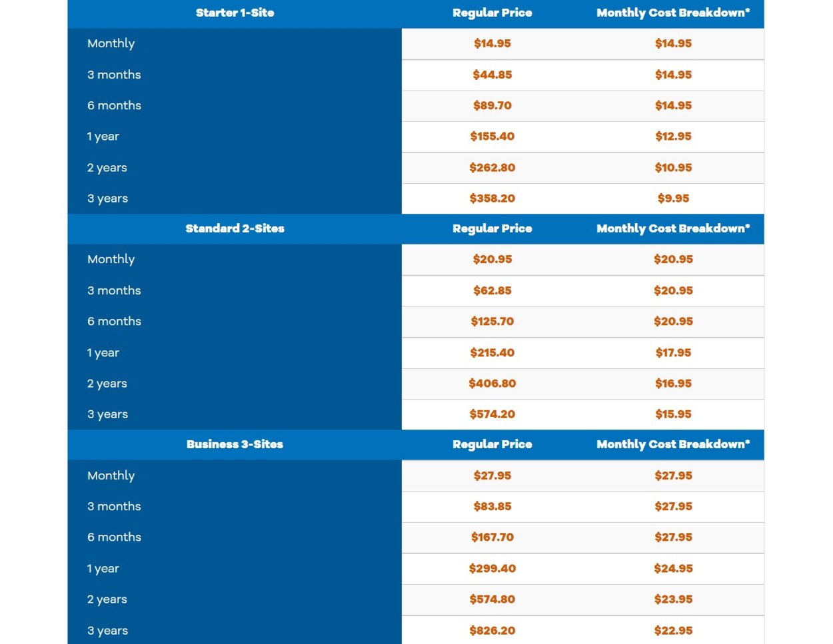
Task: Click Business 3 years price $826.20
Action: [x=492, y=631]
